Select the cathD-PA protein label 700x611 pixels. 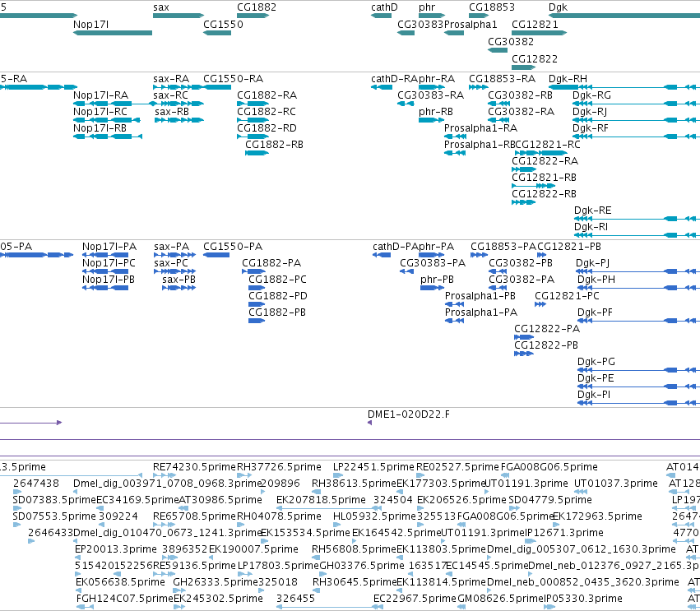(x=396, y=247)
